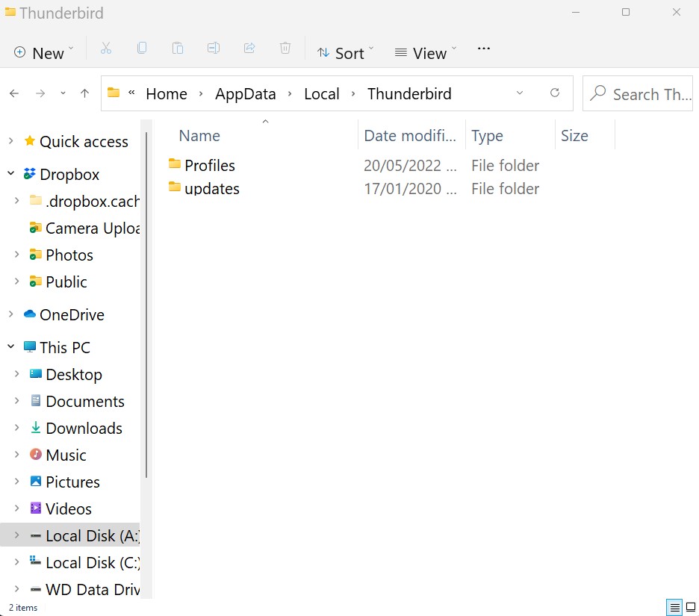Click the Copy icon in toolbar

[x=142, y=49]
